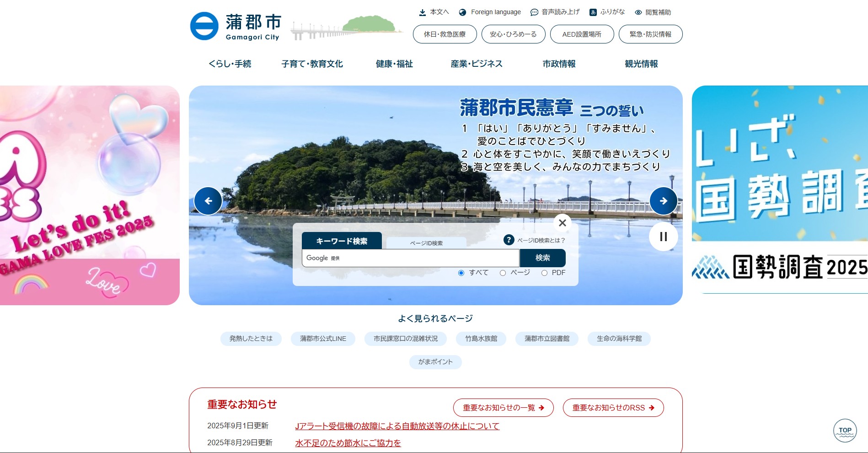Activate 音声読み上げ voice reading
Viewport: 868px width, 453px height.
[x=555, y=12]
